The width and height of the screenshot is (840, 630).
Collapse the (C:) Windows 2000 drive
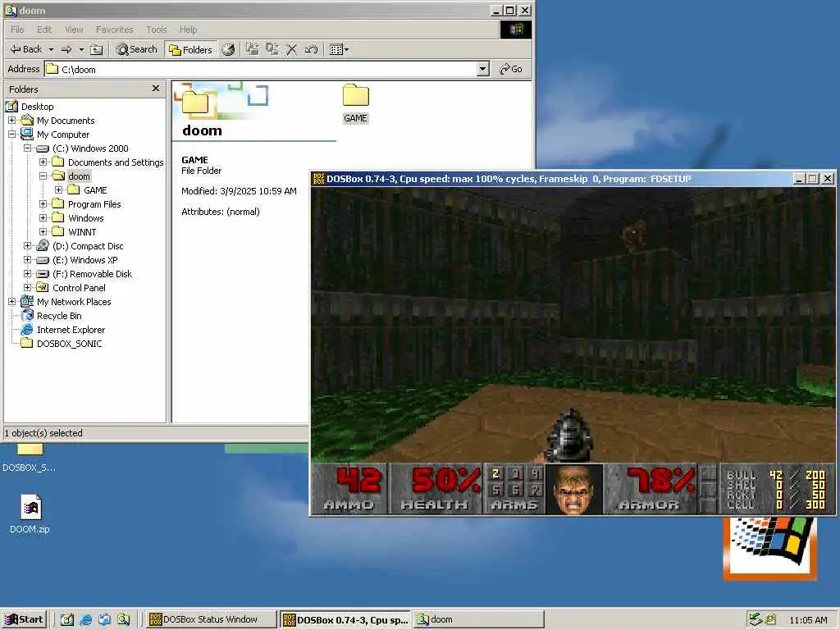pyautogui.click(x=27, y=148)
